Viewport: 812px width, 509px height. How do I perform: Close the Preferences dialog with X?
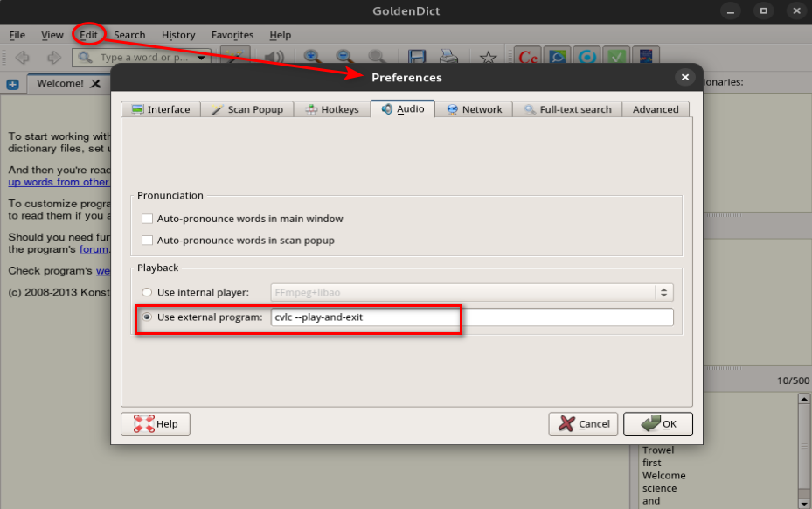[685, 77]
